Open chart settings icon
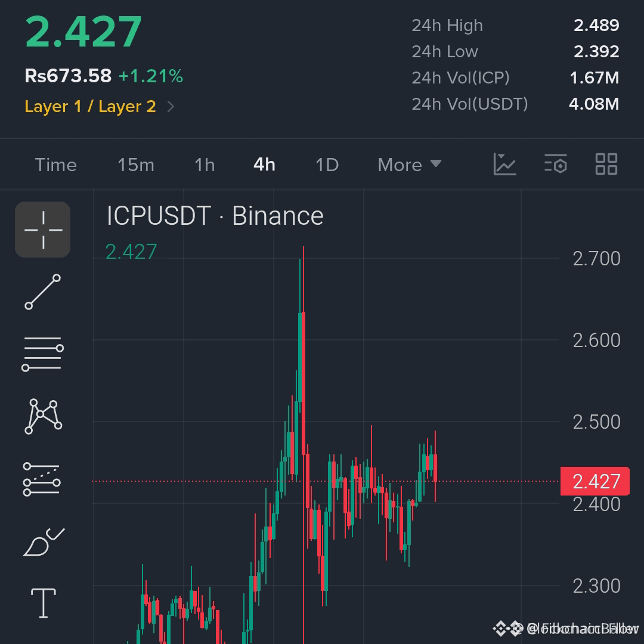This screenshot has height=644, width=644. [556, 165]
